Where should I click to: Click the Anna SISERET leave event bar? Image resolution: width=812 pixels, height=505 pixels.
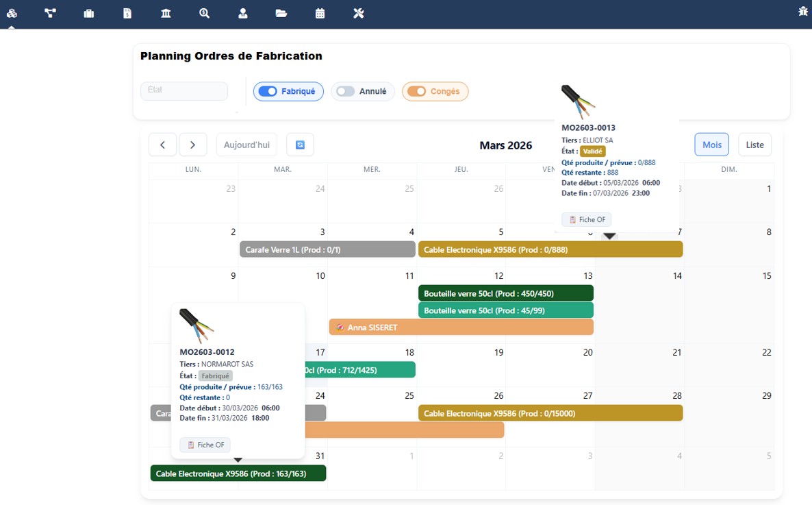click(461, 328)
